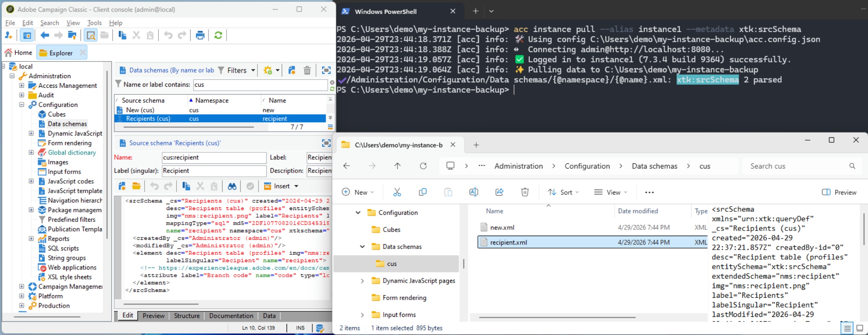Open the Edit menu in Campaign console
Screen dimensions: 868x335
coord(27,23)
